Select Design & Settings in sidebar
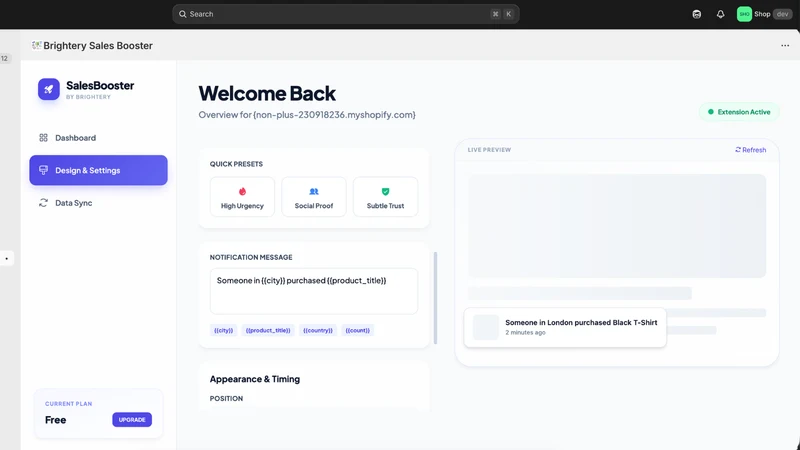Image resolution: width=800 pixels, height=450 pixels. 98,170
